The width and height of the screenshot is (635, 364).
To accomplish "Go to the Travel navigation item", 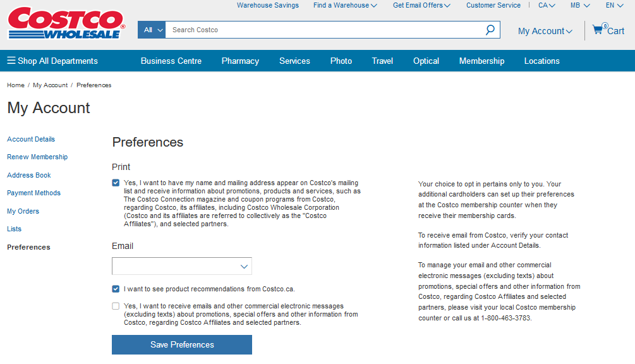I will click(382, 61).
